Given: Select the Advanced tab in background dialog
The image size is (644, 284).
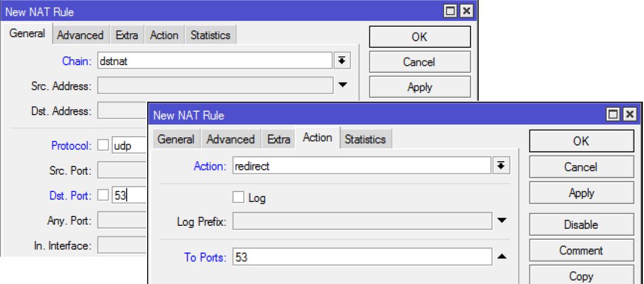Looking at the screenshot, I should (80, 35).
